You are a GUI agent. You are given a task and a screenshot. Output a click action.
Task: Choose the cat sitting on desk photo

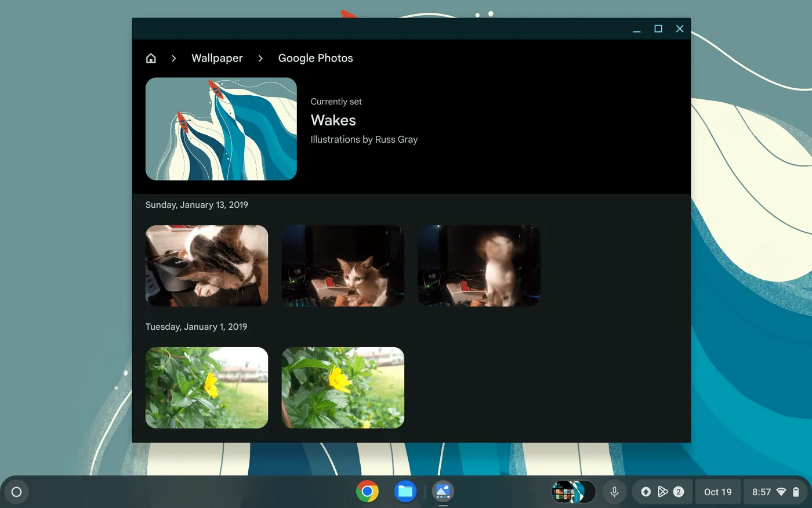click(x=343, y=266)
